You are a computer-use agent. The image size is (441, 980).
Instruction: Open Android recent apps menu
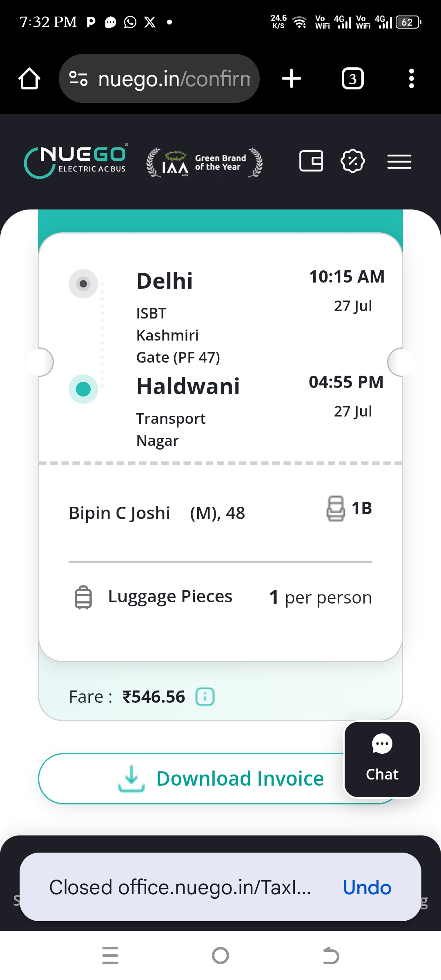coord(110,955)
